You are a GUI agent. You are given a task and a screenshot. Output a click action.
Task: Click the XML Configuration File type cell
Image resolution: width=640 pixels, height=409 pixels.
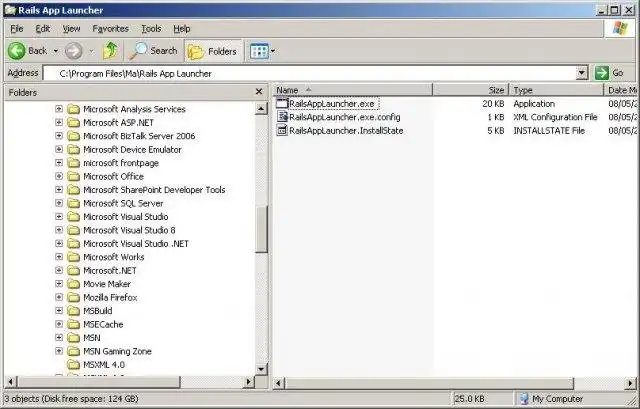(555, 117)
